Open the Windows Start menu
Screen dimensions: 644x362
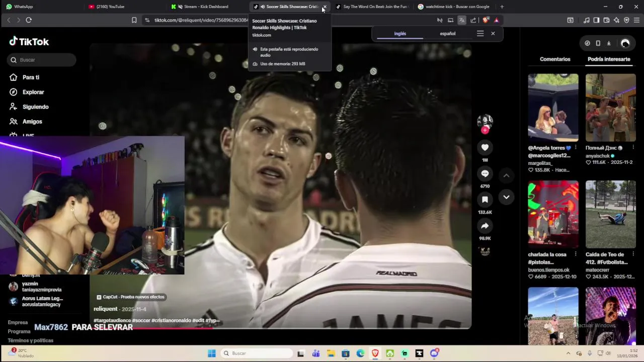click(212, 353)
